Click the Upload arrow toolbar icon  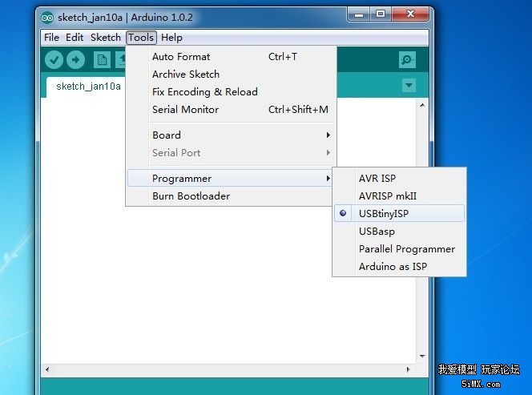click(75, 60)
